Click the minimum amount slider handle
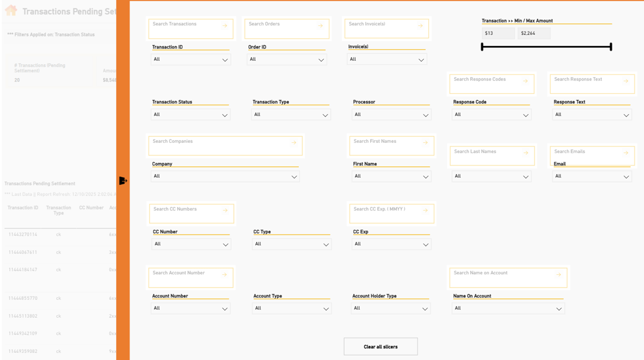Screen dimensions: 644x360 [x=482, y=47]
